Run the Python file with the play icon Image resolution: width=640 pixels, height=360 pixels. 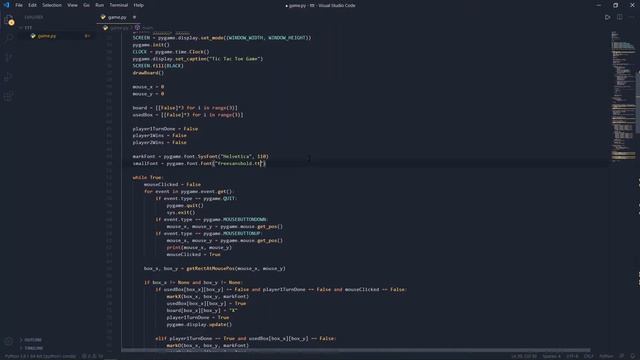click(607, 17)
